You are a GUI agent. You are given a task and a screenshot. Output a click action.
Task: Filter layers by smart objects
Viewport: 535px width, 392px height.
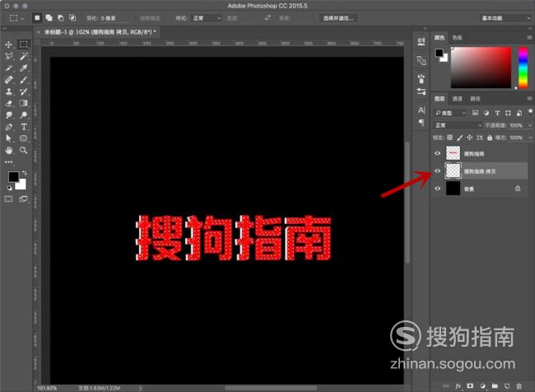pyautogui.click(x=519, y=113)
